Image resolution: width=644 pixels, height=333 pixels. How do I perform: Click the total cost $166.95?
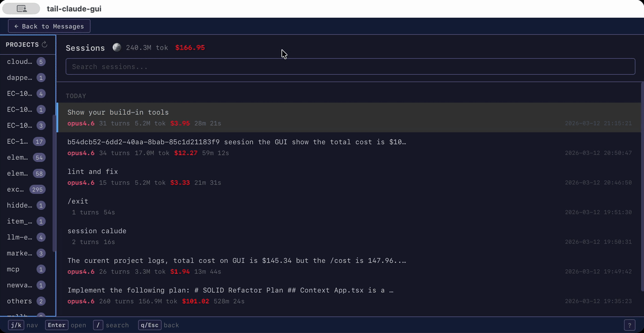point(190,48)
